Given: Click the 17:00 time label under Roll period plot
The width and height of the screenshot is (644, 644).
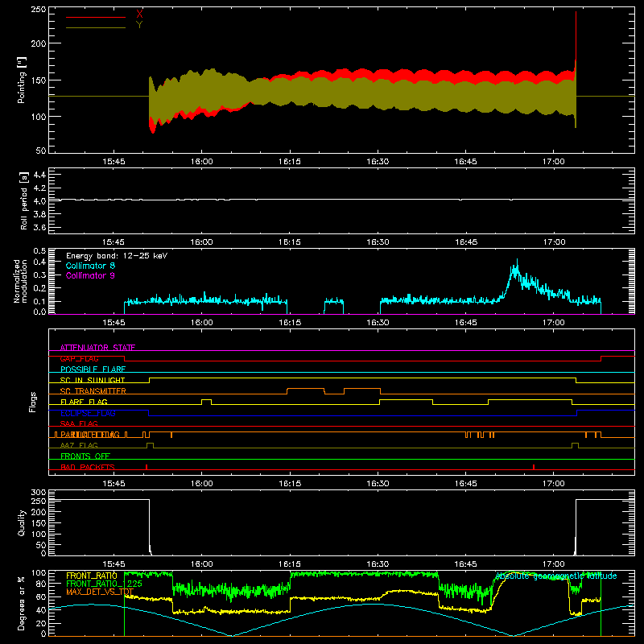Looking at the screenshot, I should coord(554,242).
